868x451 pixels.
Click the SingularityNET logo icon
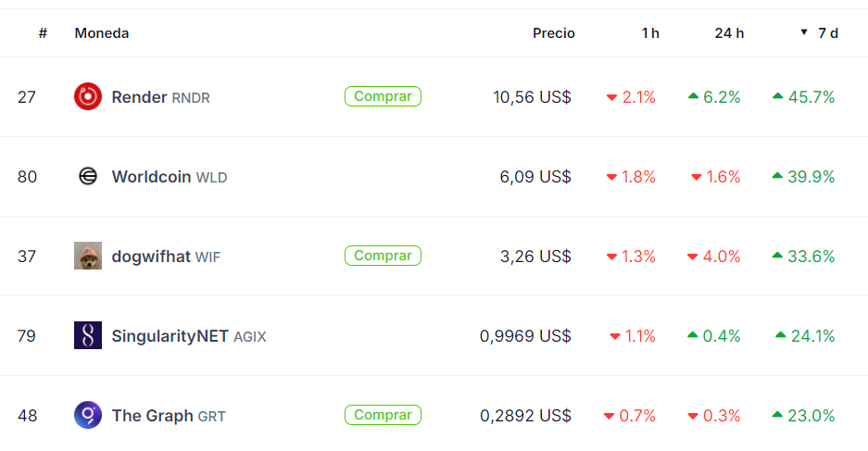coord(88,335)
